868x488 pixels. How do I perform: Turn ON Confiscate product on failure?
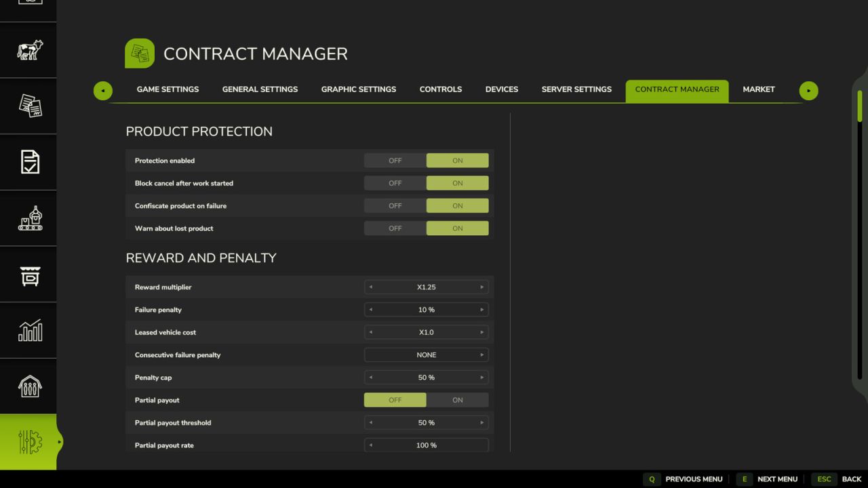click(x=458, y=205)
